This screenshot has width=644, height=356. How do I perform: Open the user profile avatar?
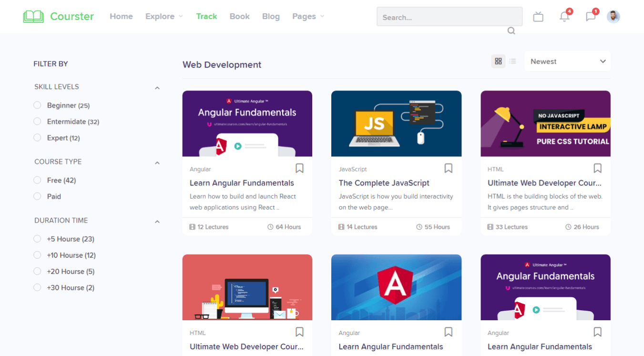click(x=613, y=17)
